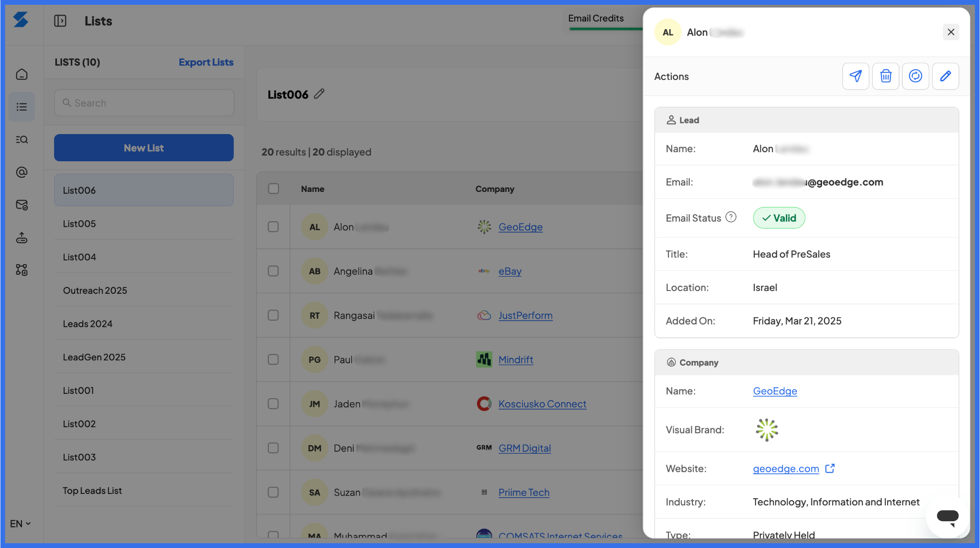Open the upload sidebar icon
The width and height of the screenshot is (980, 548).
tap(22, 237)
